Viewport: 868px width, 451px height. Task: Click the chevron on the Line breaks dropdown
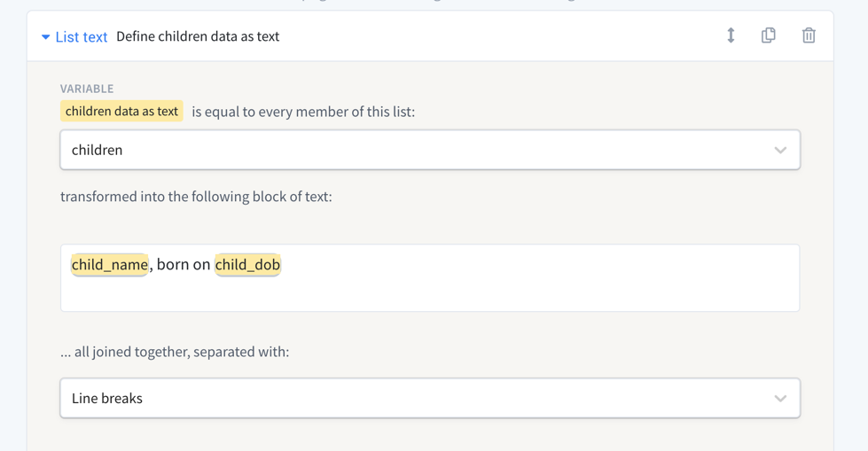pyautogui.click(x=780, y=398)
